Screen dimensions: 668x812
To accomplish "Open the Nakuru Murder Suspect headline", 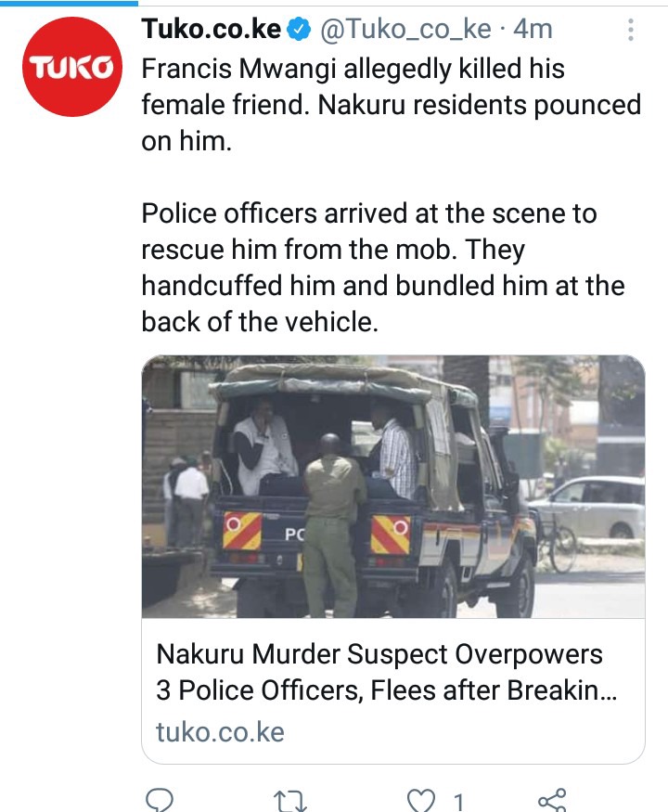I will click(x=386, y=672).
